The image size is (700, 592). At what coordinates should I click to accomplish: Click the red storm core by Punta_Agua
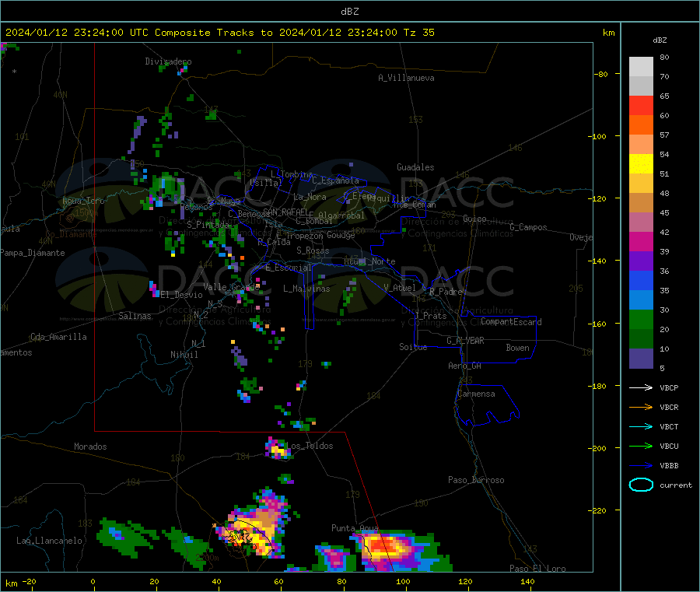386,547
